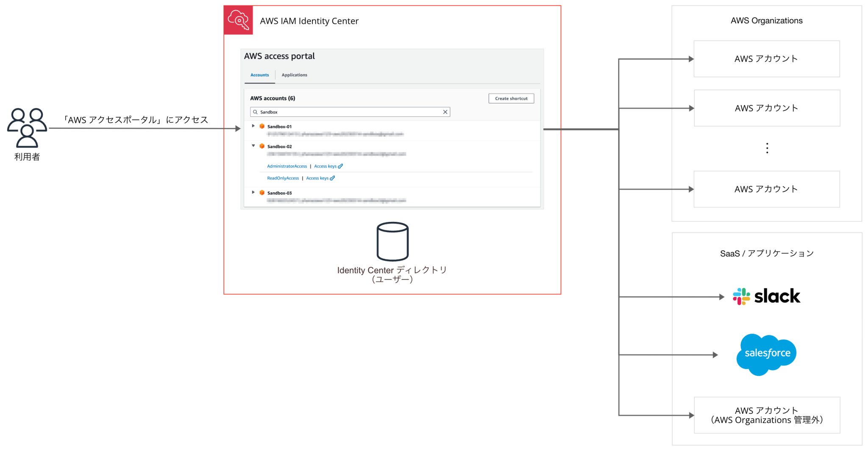Click the orange cube icon beside Sandbox-01
This screenshot has width=868, height=451.
(262, 126)
